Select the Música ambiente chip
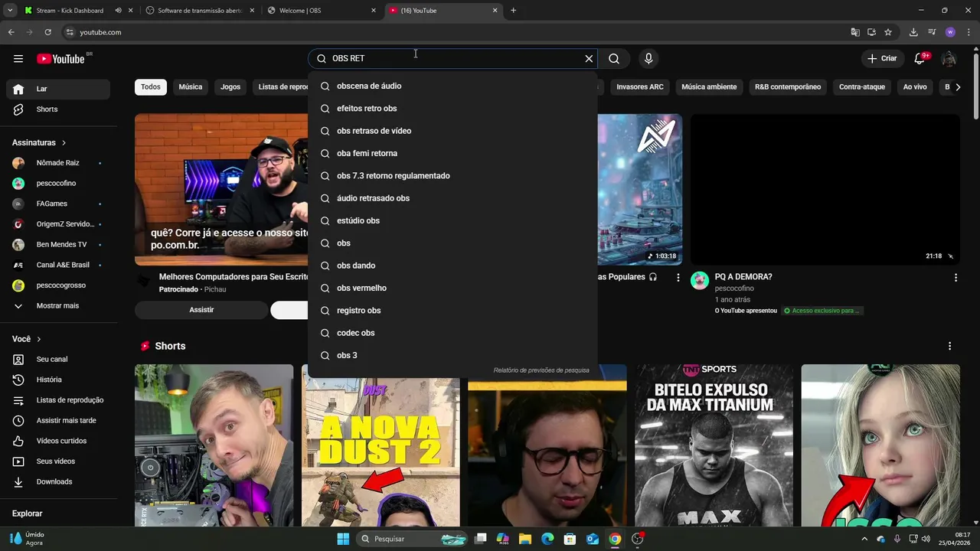The width and height of the screenshot is (980, 551). click(709, 87)
